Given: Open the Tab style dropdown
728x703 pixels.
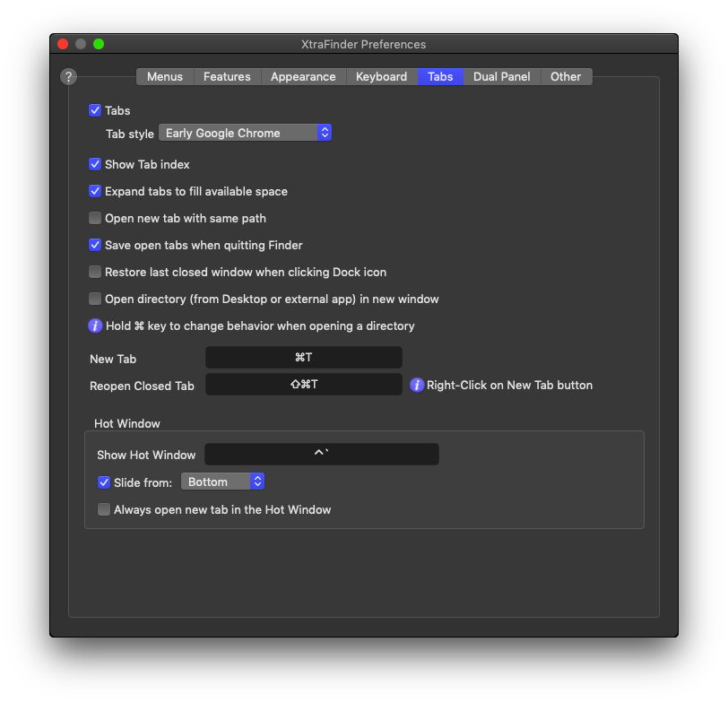Looking at the screenshot, I should pyautogui.click(x=246, y=133).
